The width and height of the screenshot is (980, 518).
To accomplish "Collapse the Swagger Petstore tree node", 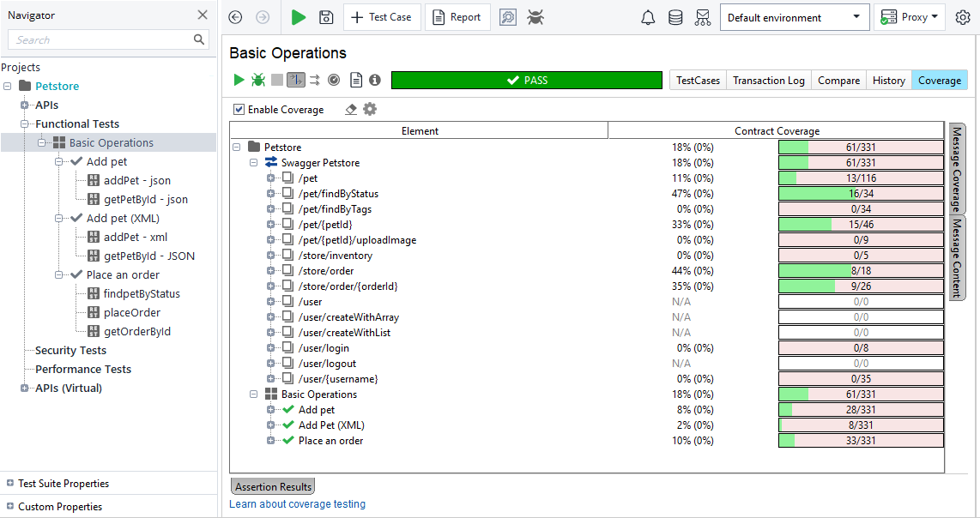I will click(253, 162).
